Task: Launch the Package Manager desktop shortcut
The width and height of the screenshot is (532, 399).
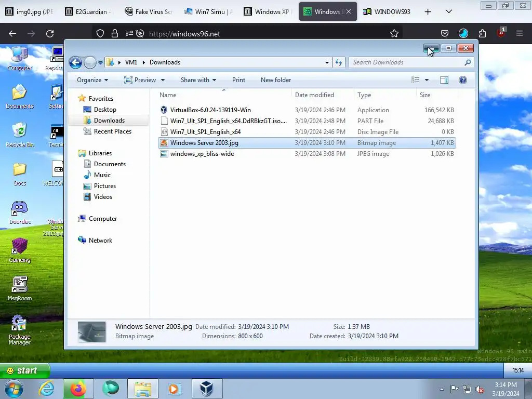Action: pos(20,330)
